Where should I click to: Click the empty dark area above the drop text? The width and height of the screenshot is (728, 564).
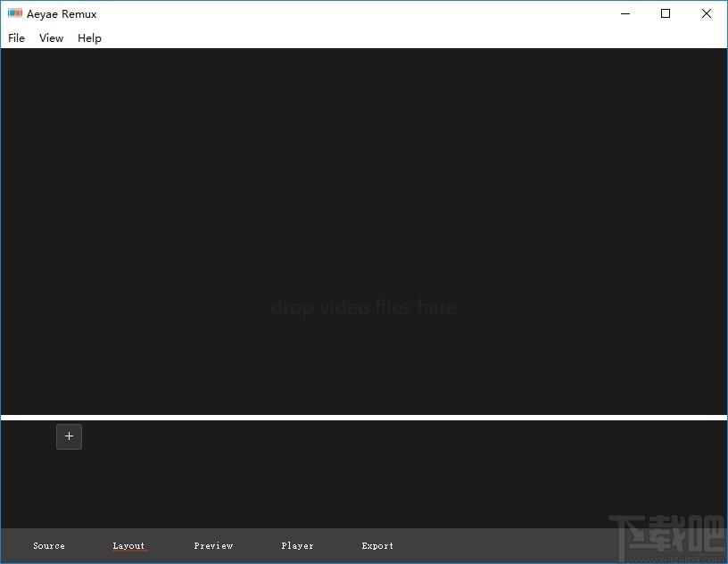click(364, 172)
